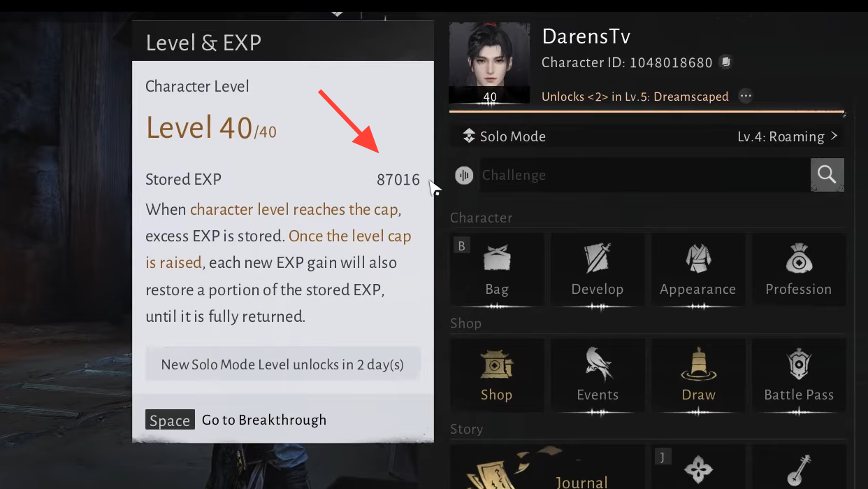Click the experience progress bar under profile
Viewport: 868px width, 489px height.
647,111
